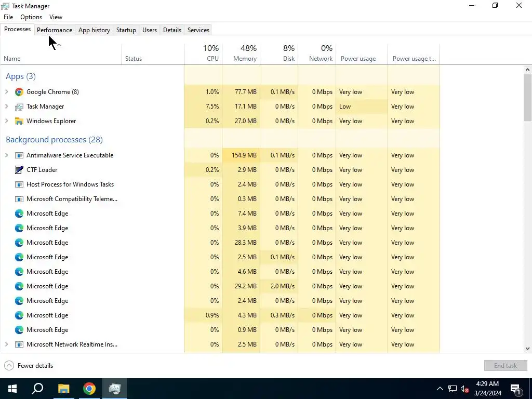Click the Host Process for Windows Tasks icon
This screenshot has height=399, width=532.
coord(19,184)
